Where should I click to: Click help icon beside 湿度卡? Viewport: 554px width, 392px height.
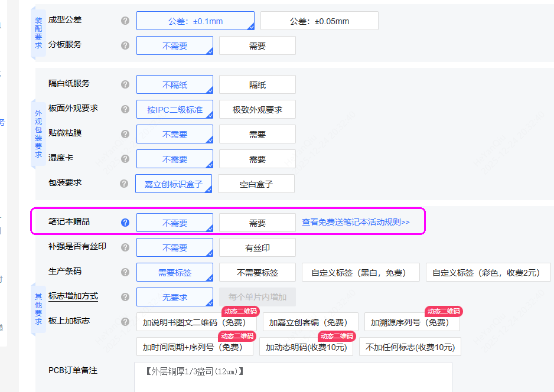[x=125, y=159]
